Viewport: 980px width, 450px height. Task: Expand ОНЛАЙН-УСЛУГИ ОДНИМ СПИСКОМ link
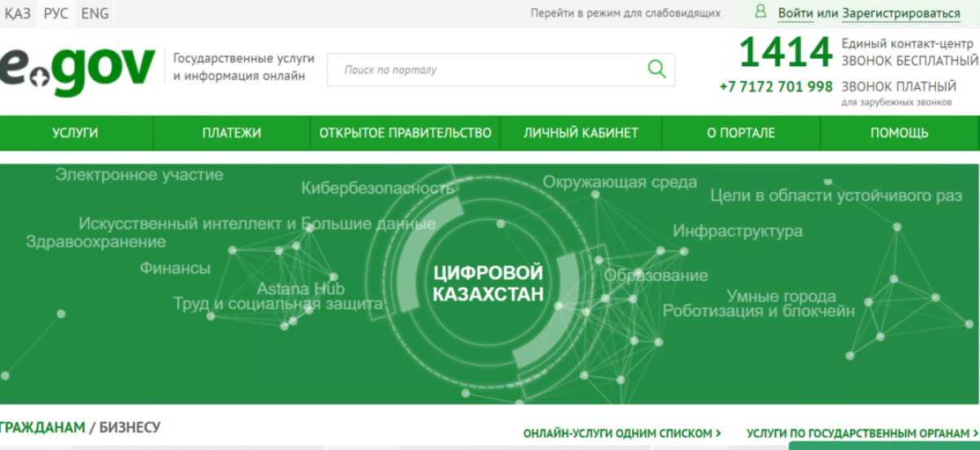(621, 434)
